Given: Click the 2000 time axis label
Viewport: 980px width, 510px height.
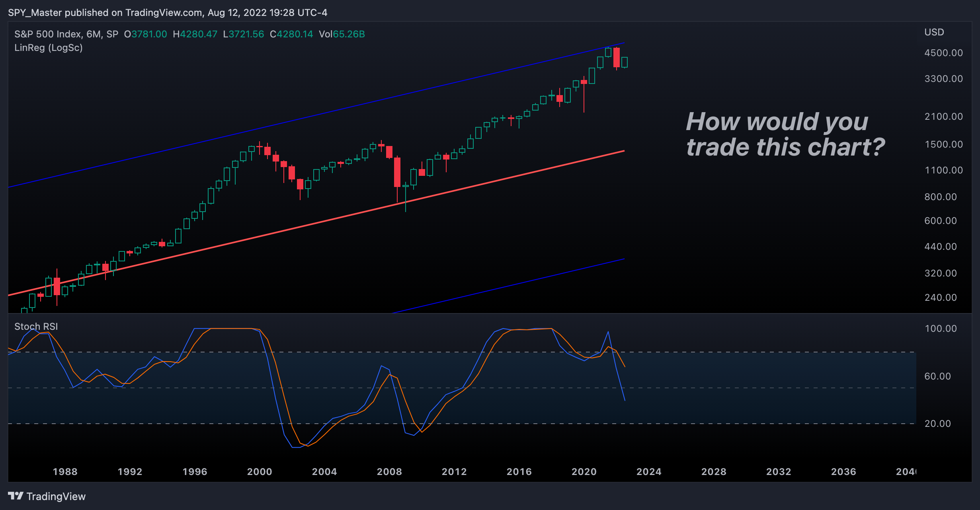Looking at the screenshot, I should pos(260,472).
